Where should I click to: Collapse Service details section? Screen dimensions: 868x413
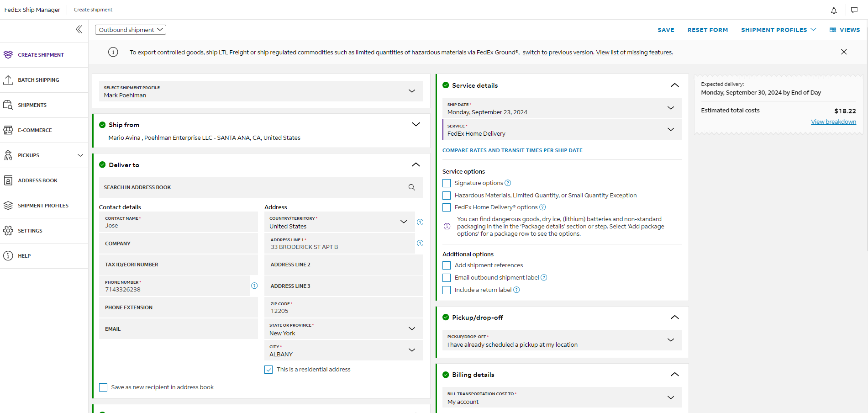[674, 85]
